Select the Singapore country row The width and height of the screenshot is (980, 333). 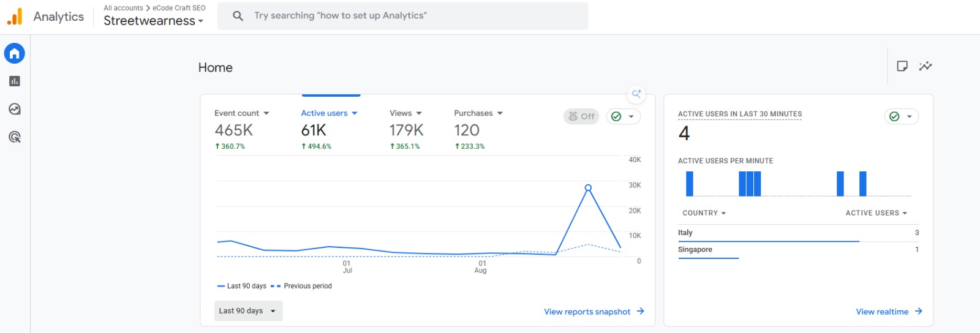click(799, 250)
